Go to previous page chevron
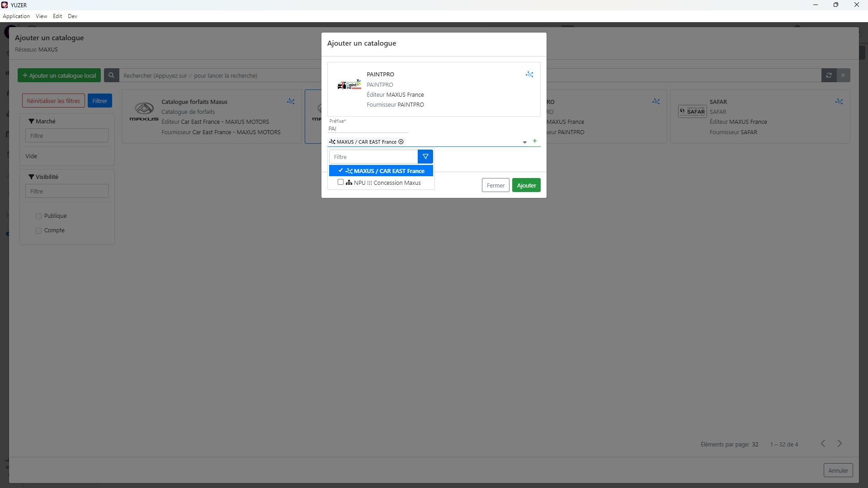Screen dimensions: 868x488 [x=823, y=444]
